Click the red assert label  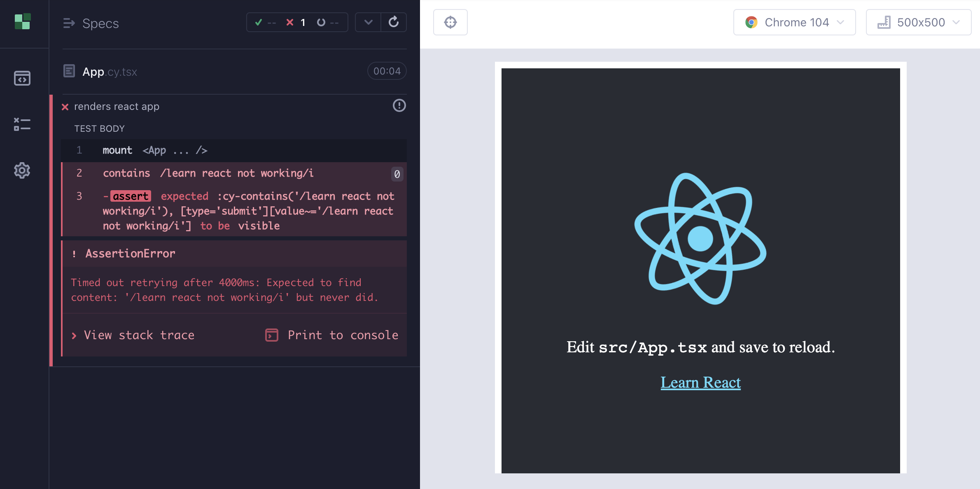tap(131, 196)
